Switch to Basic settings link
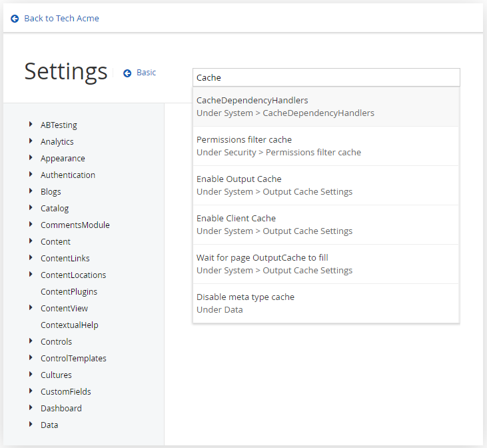487x448 pixels. (x=146, y=73)
